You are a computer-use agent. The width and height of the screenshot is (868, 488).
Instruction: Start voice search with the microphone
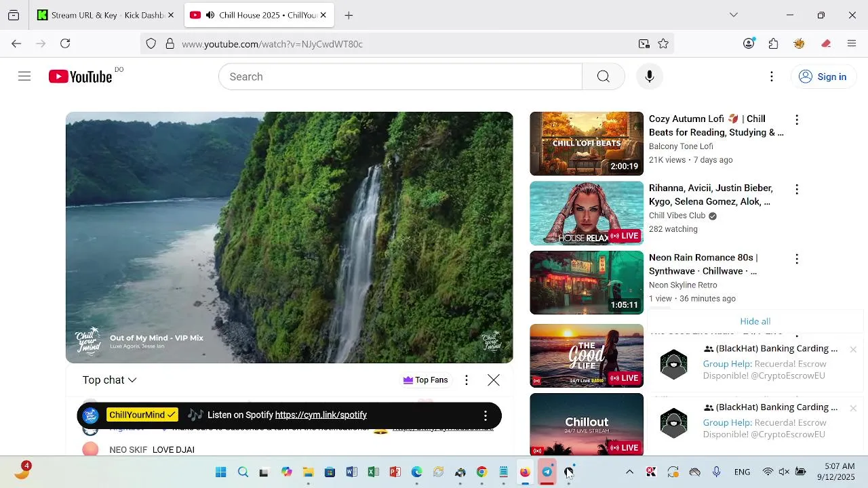tap(649, 77)
